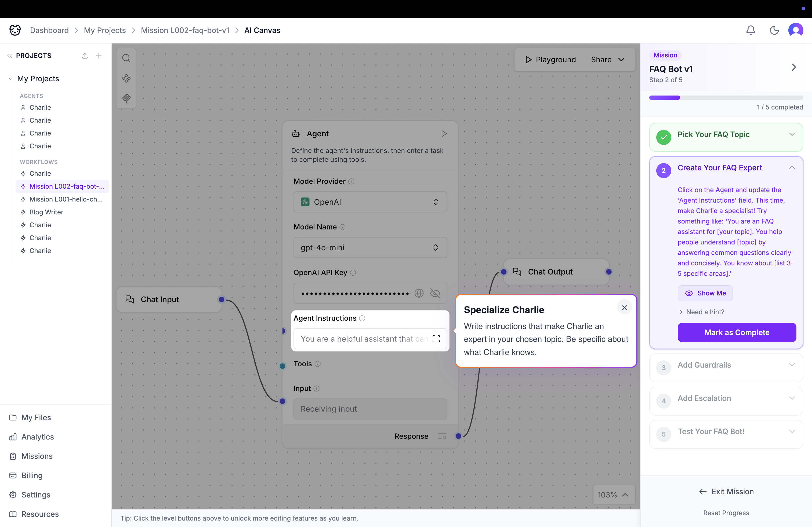The image size is (812, 527).
Task: Open the components icon in canvas toolbar
Action: pos(126,78)
